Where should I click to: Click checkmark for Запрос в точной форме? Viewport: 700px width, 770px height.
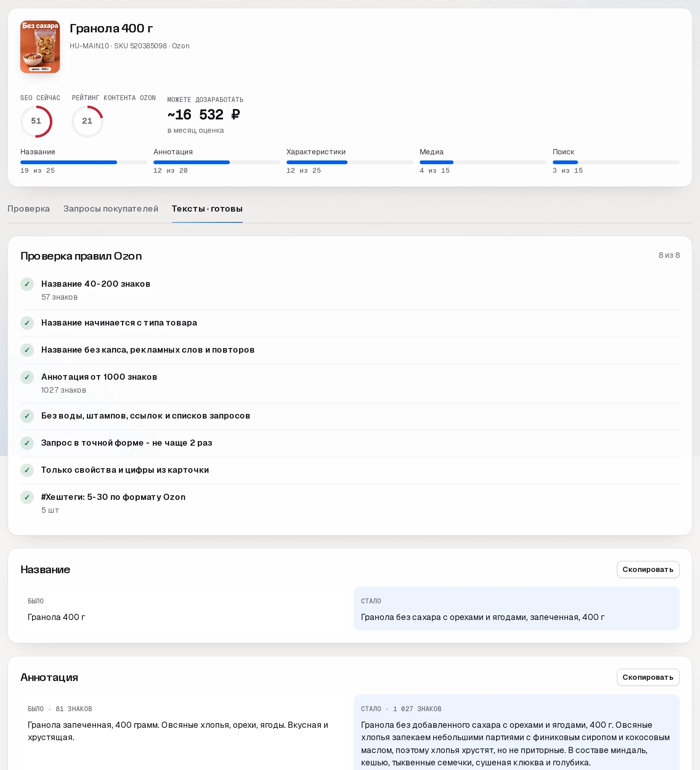coord(27,443)
